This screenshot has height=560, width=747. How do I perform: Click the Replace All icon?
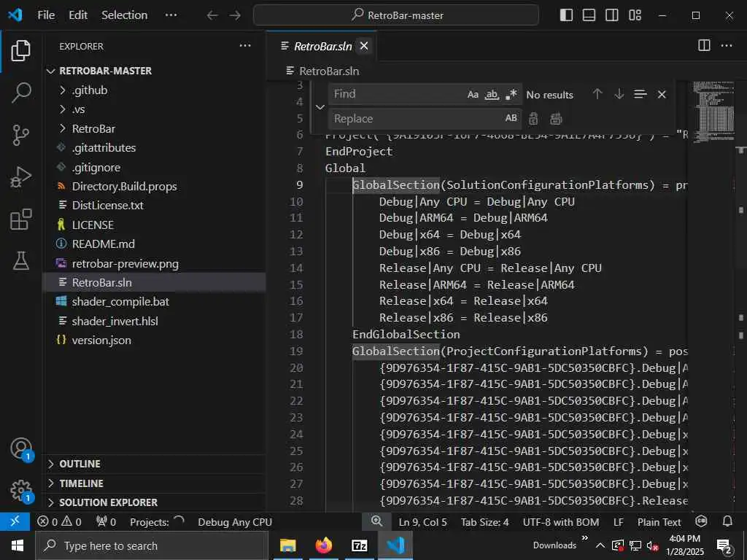click(556, 119)
